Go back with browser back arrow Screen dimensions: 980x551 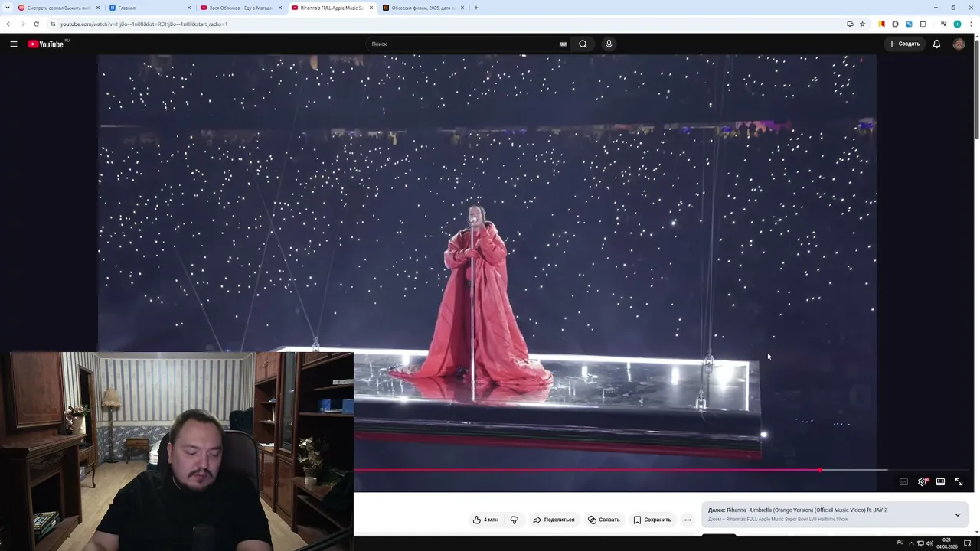(8, 24)
